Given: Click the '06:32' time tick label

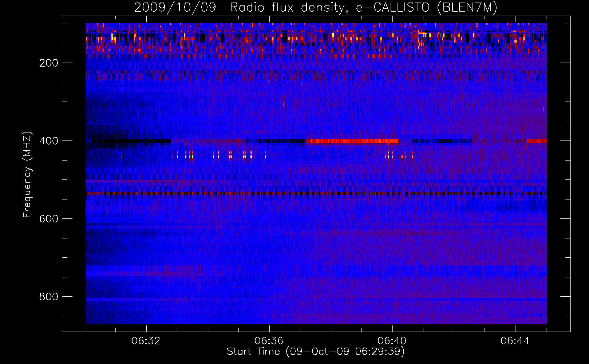Looking at the screenshot, I should coord(146,341).
